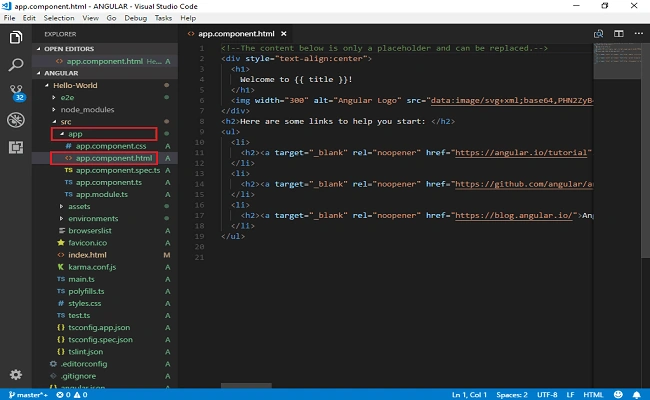Viewport: 650px width, 400px height.
Task: Select app.component.html under Open Editors
Action: (105, 61)
